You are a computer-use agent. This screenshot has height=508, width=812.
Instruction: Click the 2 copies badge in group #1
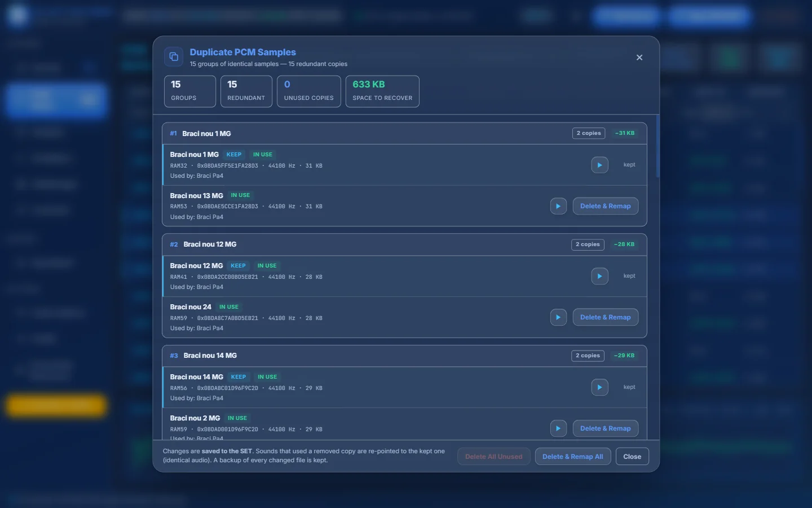point(589,133)
